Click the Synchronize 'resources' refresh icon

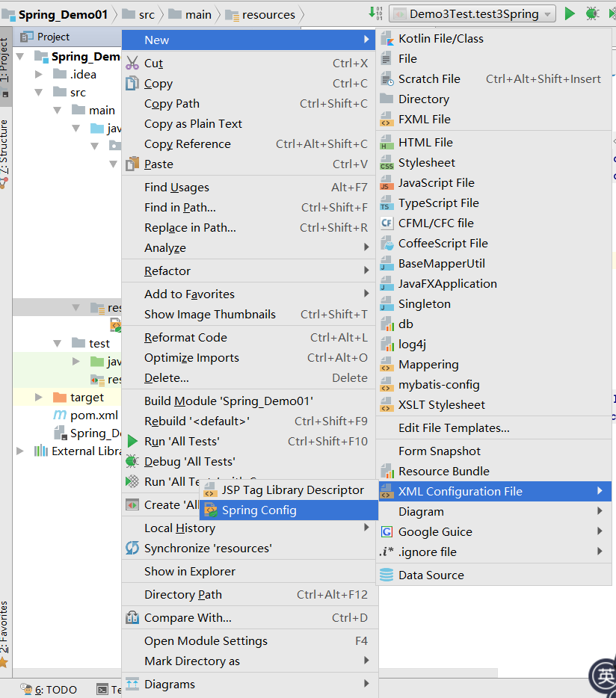132,548
